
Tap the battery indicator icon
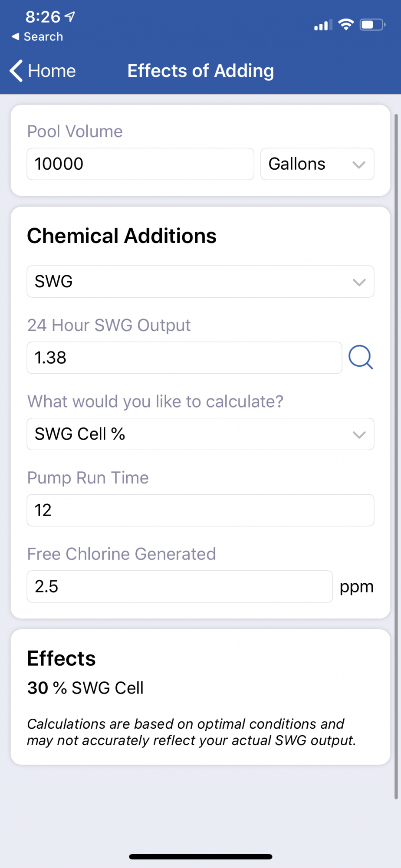(x=373, y=25)
